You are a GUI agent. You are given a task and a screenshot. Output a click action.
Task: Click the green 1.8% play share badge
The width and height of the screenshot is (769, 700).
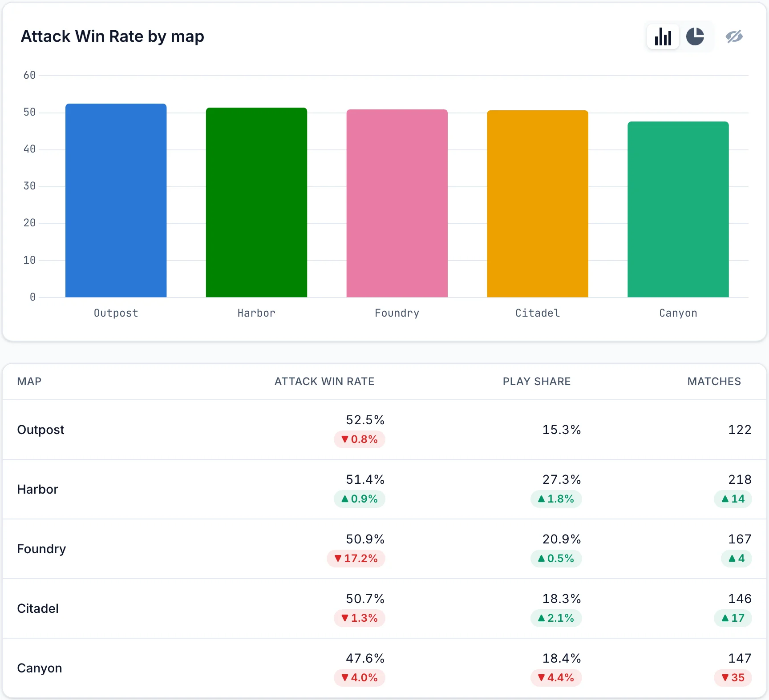(x=556, y=499)
